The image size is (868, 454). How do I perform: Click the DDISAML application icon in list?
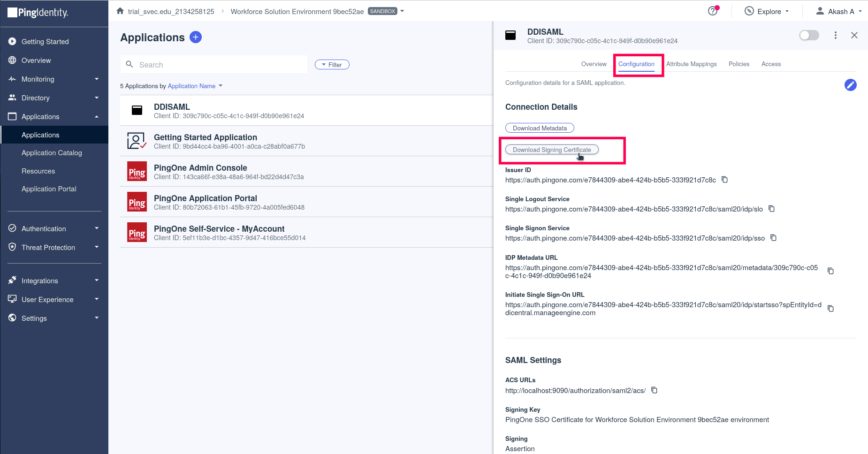click(x=137, y=110)
